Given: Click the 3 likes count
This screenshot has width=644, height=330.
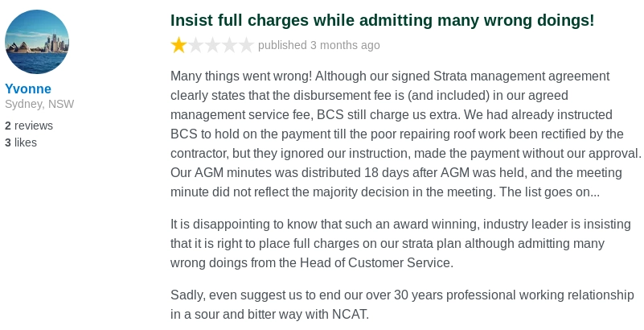Looking at the screenshot, I should click(x=21, y=142).
